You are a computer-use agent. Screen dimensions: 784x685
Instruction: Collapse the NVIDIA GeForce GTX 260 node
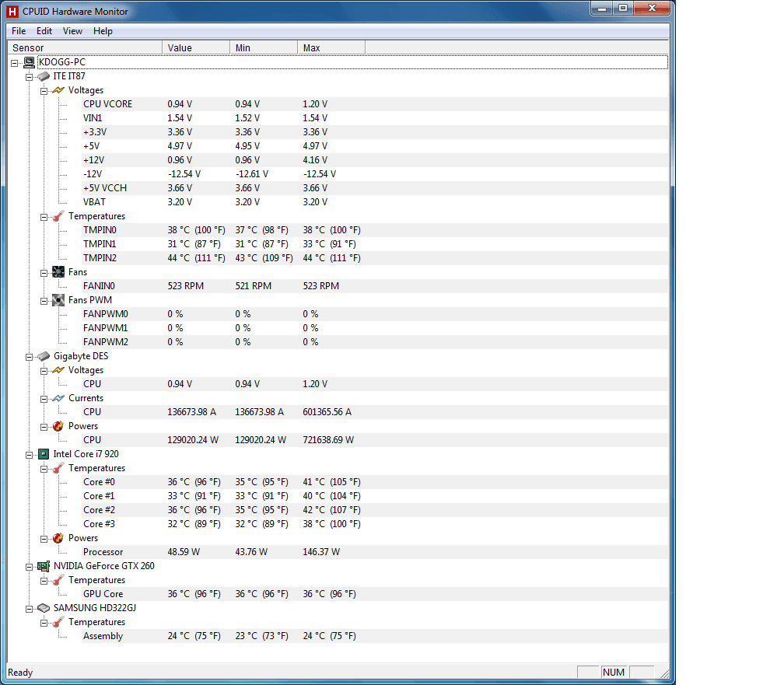click(x=29, y=567)
